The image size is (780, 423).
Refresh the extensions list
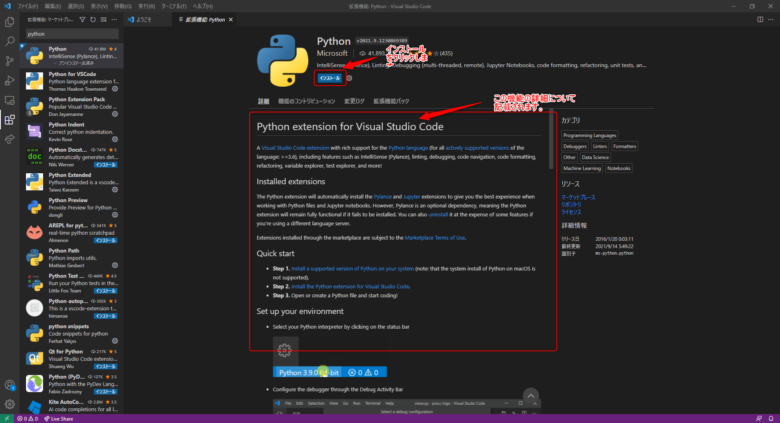coord(93,19)
